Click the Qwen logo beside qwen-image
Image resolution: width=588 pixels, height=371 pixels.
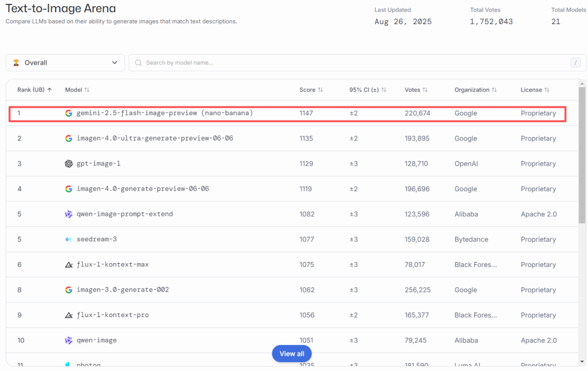(x=69, y=340)
